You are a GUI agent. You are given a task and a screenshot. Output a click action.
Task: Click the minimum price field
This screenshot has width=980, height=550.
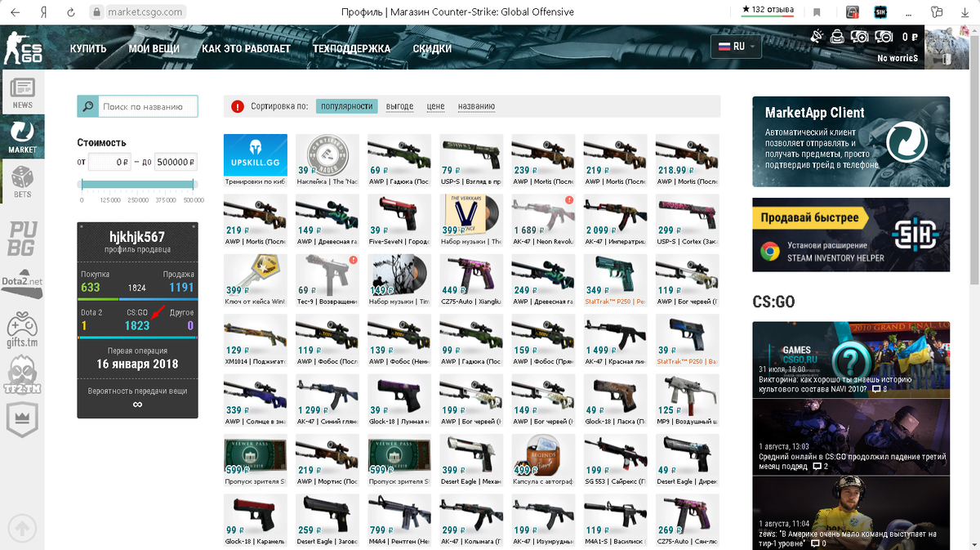(109, 162)
